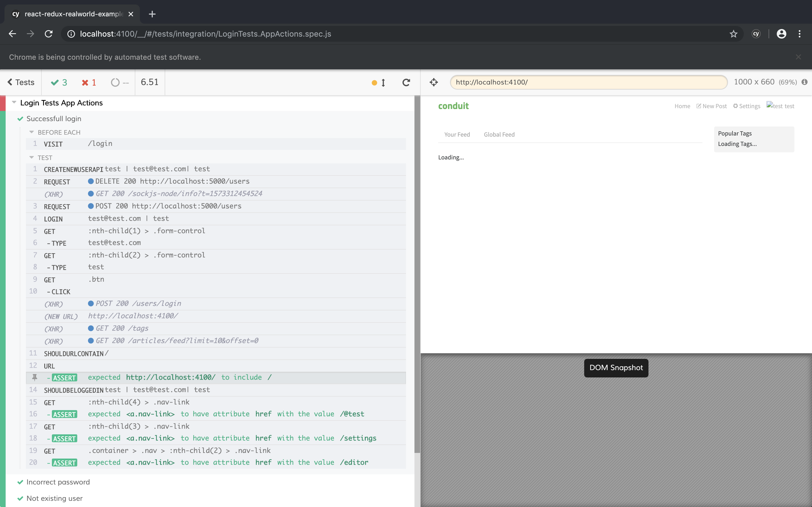The height and width of the screenshot is (507, 812).
Task: Switch to the Global Feed tab
Action: 499,134
